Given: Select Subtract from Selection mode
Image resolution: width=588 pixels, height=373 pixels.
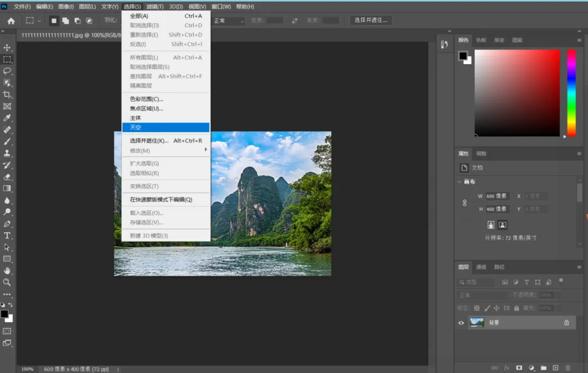Looking at the screenshot, I should point(77,21).
